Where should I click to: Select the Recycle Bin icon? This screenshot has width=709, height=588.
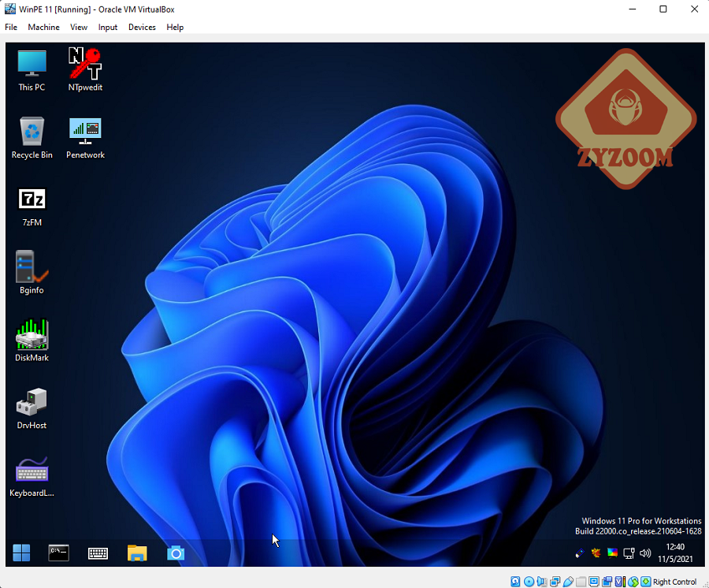click(32, 137)
